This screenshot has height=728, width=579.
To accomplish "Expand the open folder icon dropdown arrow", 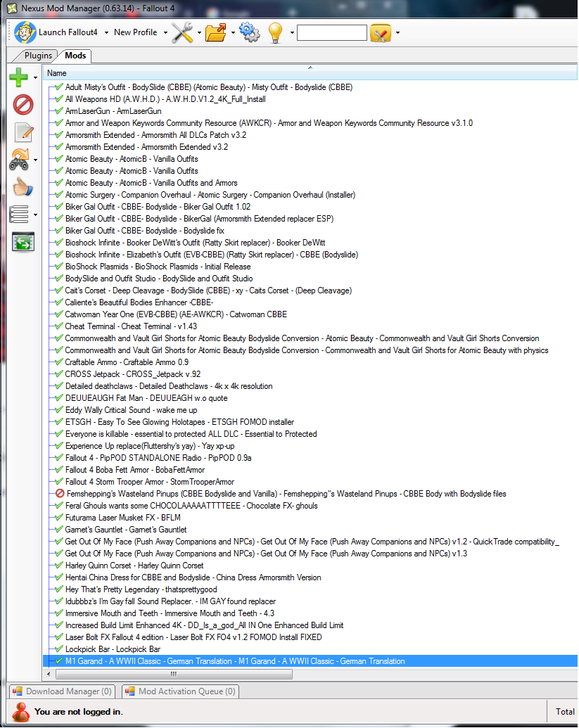I will pos(231,32).
